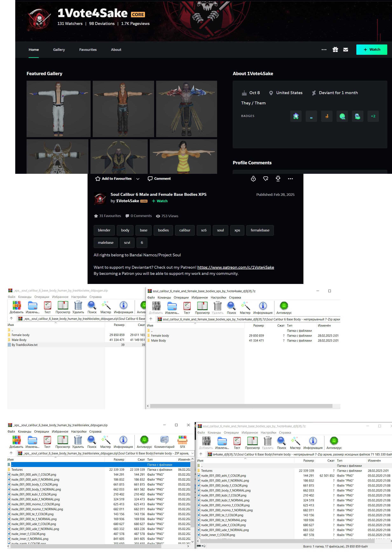The image size is (392, 558).
Task: Open the Favourites tab on profile
Action: tap(88, 50)
